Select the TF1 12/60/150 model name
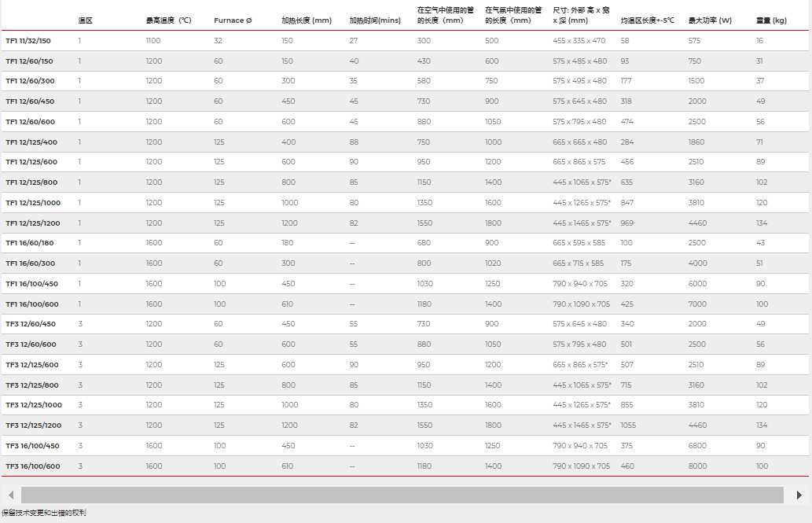Image resolution: width=812 pixels, height=523 pixels. [29, 61]
